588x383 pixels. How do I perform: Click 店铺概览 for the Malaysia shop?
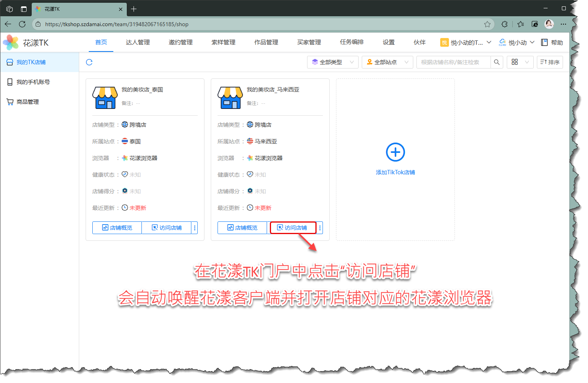click(x=242, y=228)
